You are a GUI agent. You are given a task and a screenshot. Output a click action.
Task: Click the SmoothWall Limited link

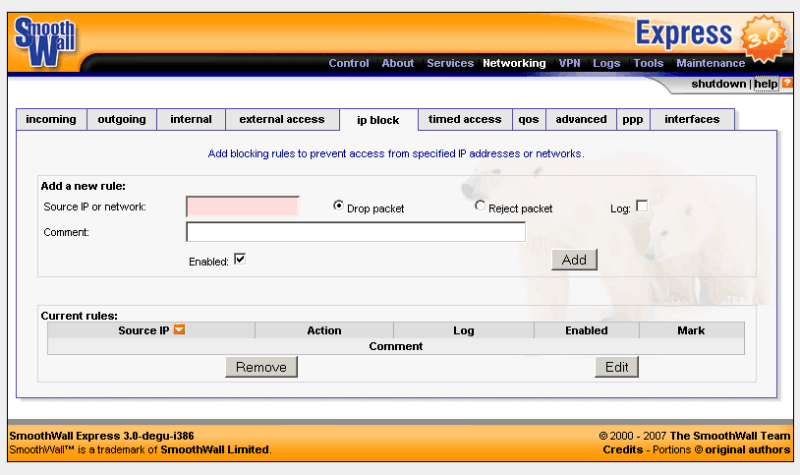[x=215, y=449]
